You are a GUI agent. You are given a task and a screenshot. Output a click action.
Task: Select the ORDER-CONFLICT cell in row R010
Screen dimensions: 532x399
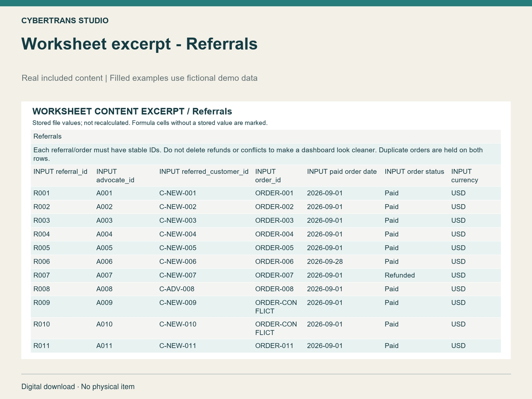[276, 329]
